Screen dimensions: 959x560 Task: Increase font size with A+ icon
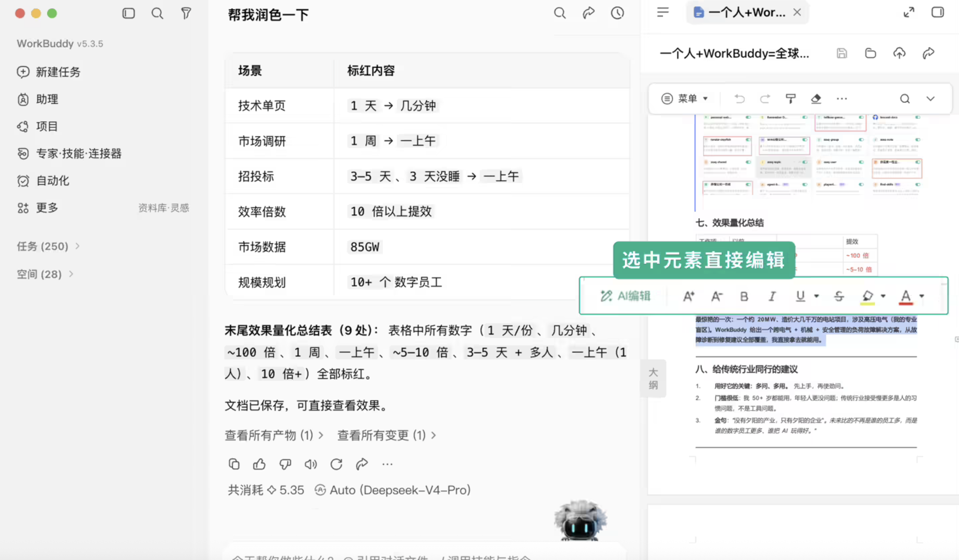(688, 296)
